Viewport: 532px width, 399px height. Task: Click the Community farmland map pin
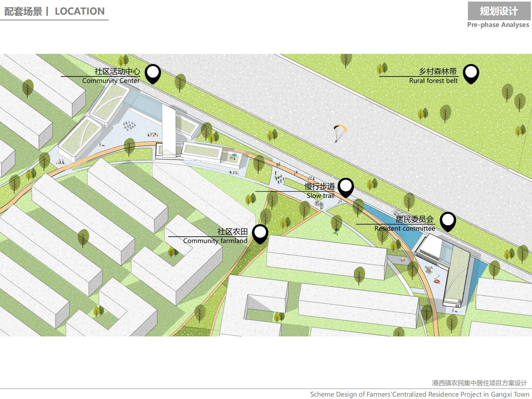[260, 234]
